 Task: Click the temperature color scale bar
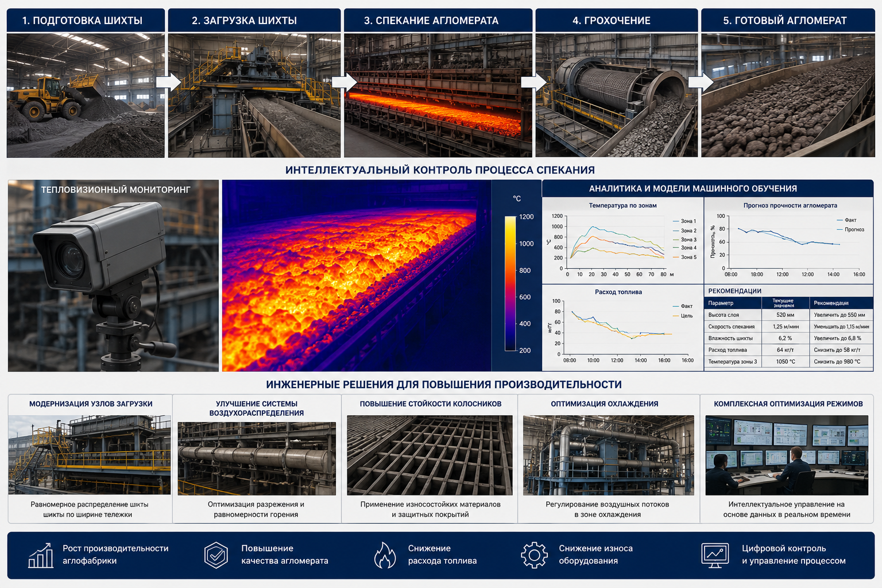click(510, 283)
